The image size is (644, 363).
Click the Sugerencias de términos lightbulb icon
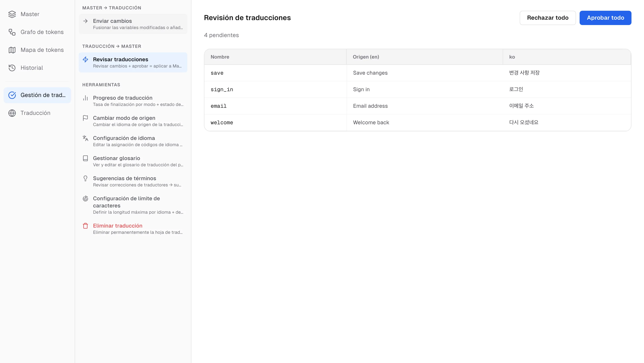tap(85, 178)
